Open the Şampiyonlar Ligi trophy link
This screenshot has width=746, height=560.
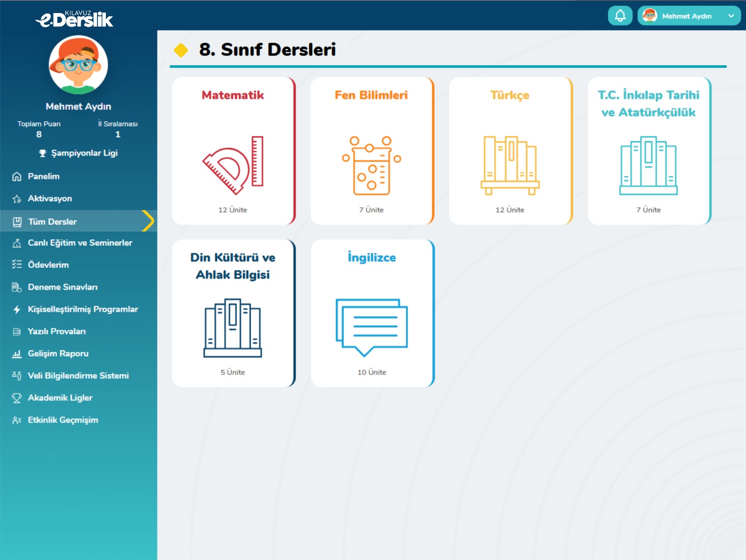tap(78, 153)
